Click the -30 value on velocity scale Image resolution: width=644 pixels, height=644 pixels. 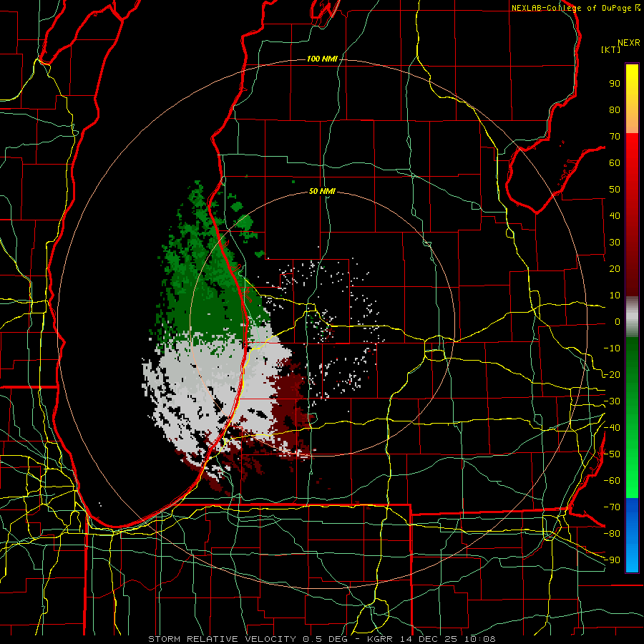(x=612, y=401)
